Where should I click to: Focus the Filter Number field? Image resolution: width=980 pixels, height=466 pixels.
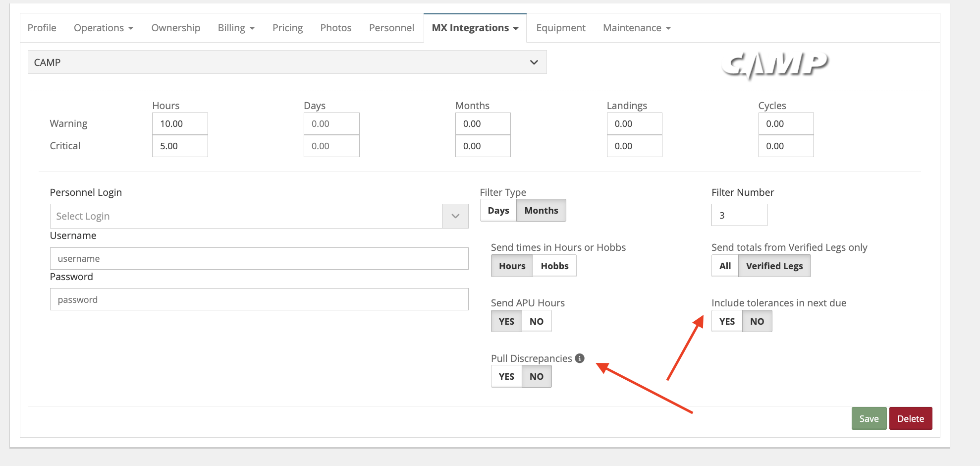point(739,215)
